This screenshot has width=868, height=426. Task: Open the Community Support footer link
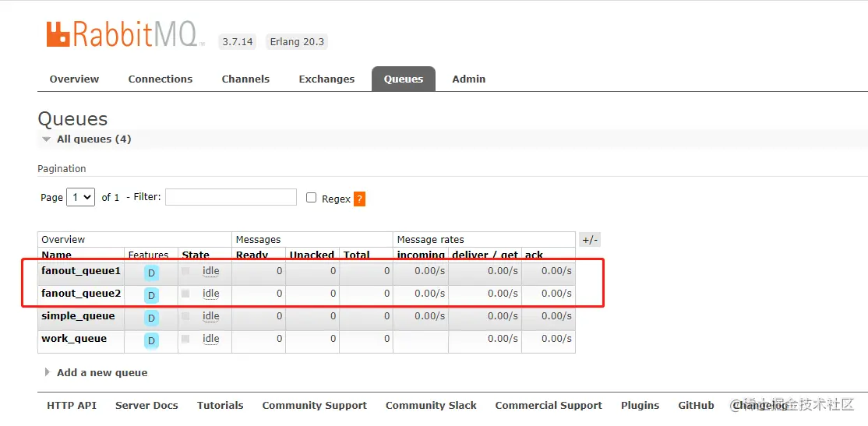(315, 406)
